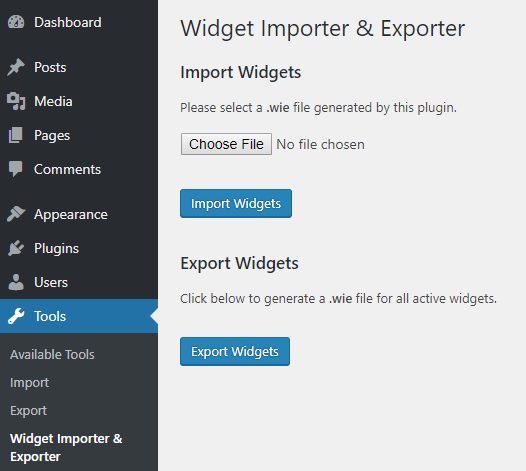
Task: Click the Posts pushpin icon
Action: (x=16, y=67)
